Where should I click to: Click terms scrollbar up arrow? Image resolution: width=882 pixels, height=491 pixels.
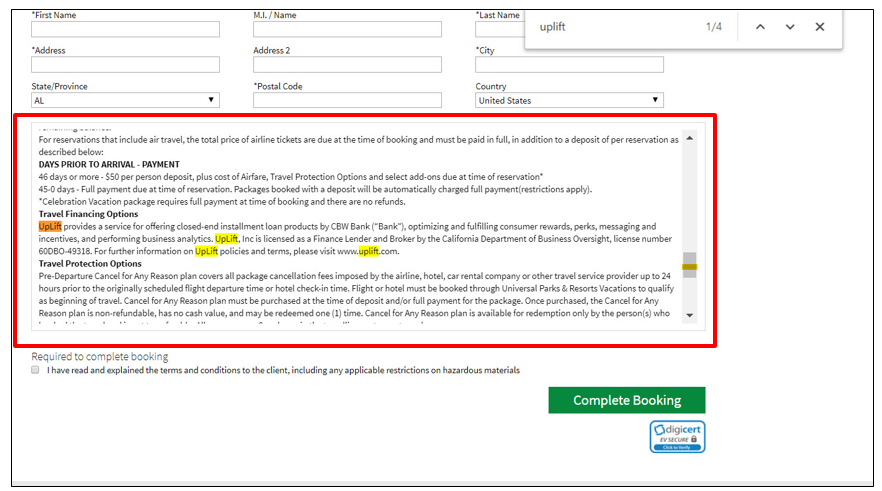tap(690, 138)
